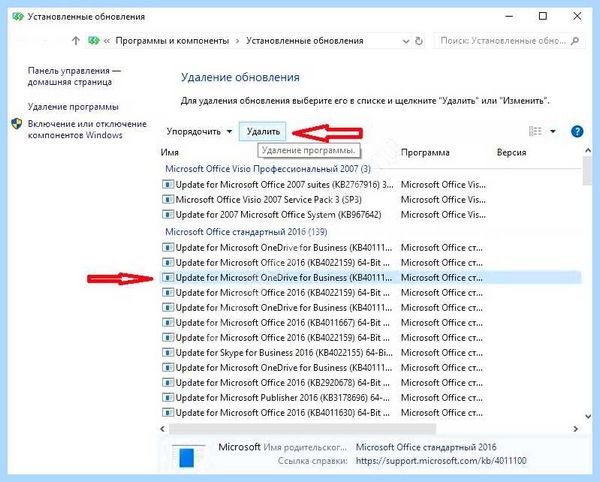Go to Программы и компоненты breadcrumb

[x=172, y=41]
